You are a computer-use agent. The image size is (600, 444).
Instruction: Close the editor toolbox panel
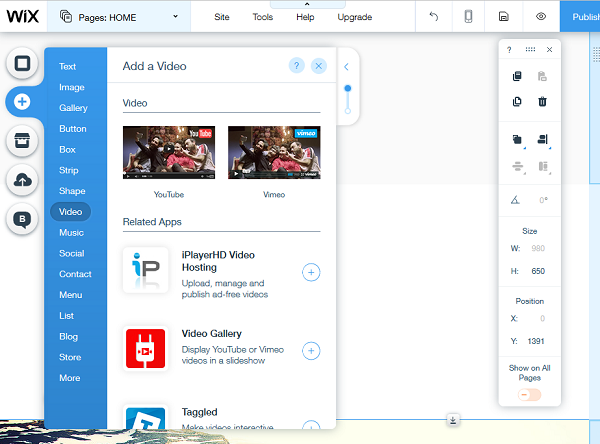pos(549,49)
